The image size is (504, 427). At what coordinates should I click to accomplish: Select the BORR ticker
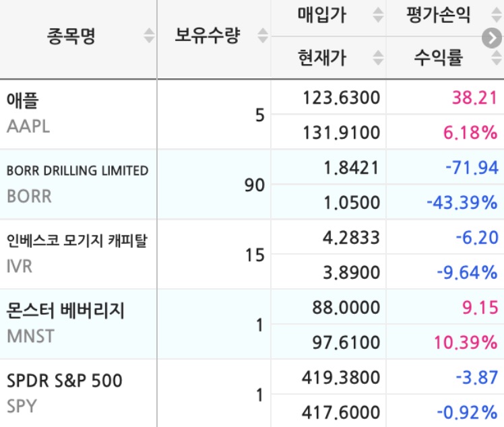(29, 196)
